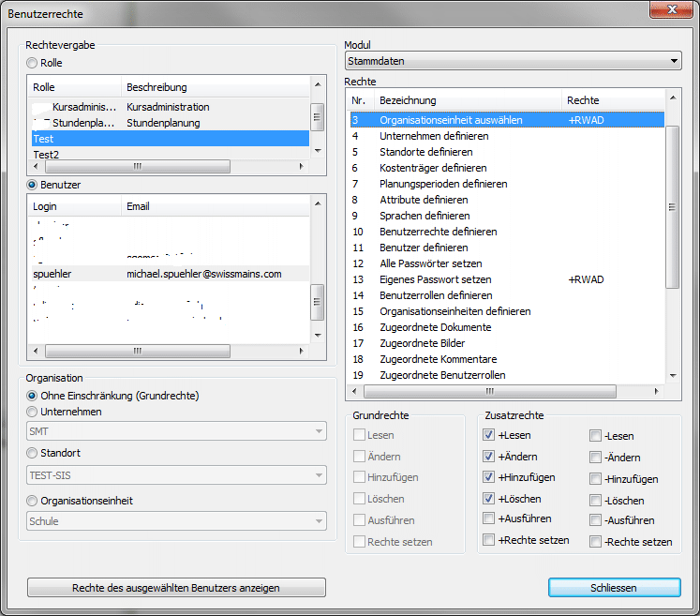Select the Organisationseinheit radio button
The width and height of the screenshot is (700, 616).
pyautogui.click(x=33, y=501)
